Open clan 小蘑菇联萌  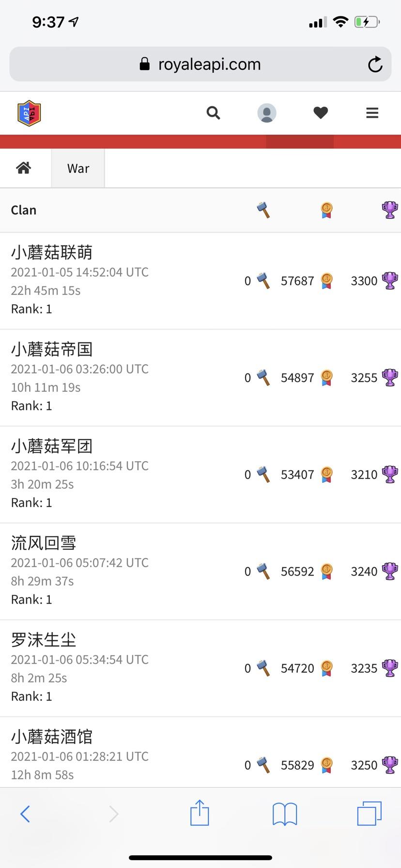(52, 252)
